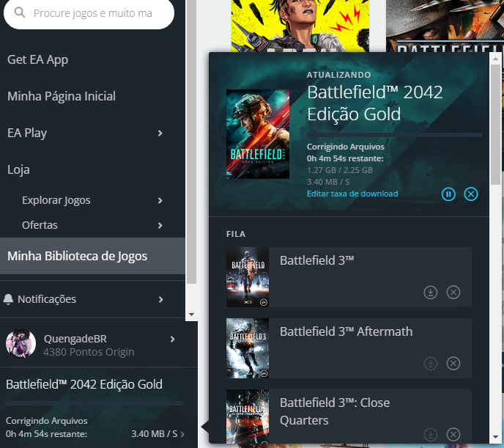This screenshot has width=504, height=448.
Task: Click the sidebar scrollbar down arrow
Action: point(192,315)
